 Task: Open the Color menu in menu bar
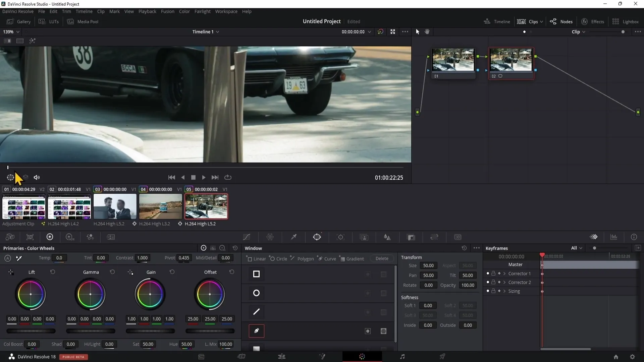point(184,11)
